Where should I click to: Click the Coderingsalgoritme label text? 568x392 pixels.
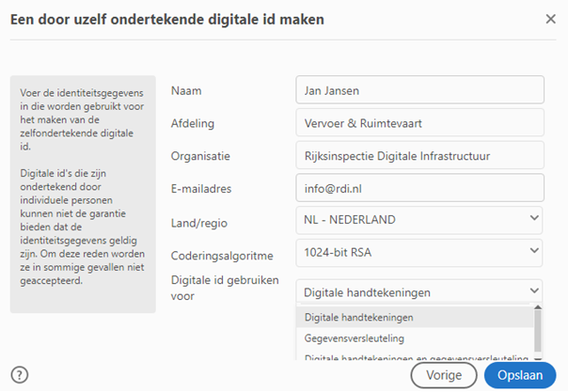coord(222,256)
